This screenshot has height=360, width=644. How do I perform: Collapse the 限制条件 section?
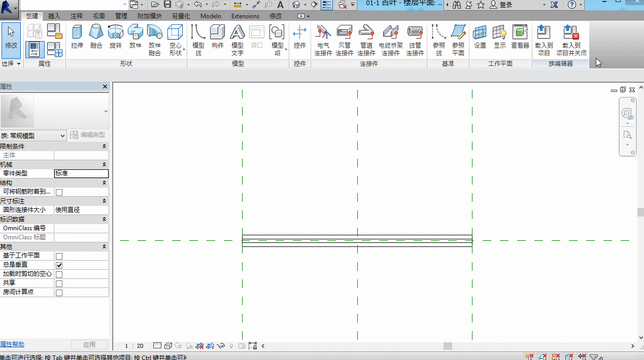point(104,146)
